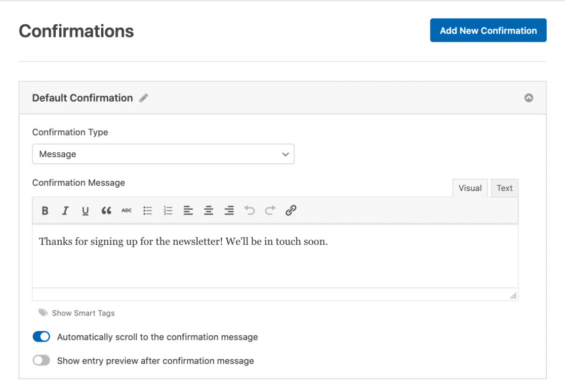The image size is (565, 392).
Task: Underline the selected message text
Action: click(x=86, y=210)
